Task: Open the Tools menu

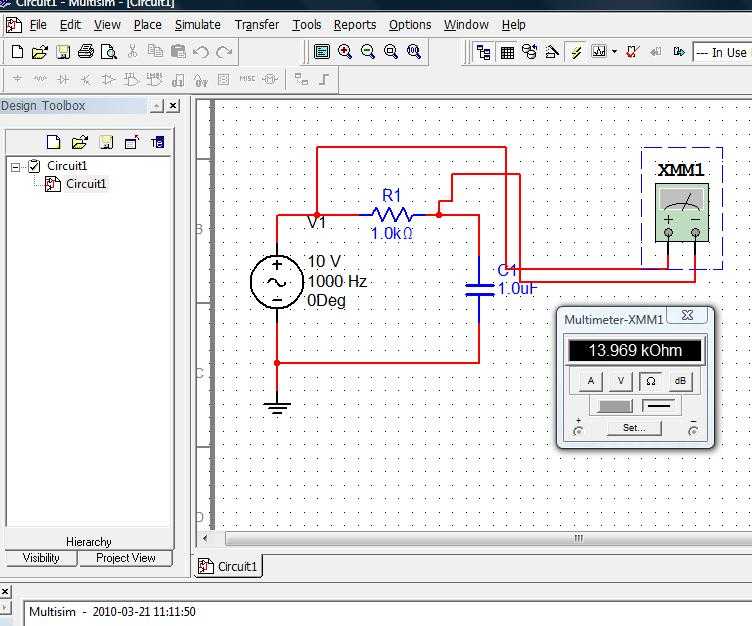Action: [x=306, y=24]
